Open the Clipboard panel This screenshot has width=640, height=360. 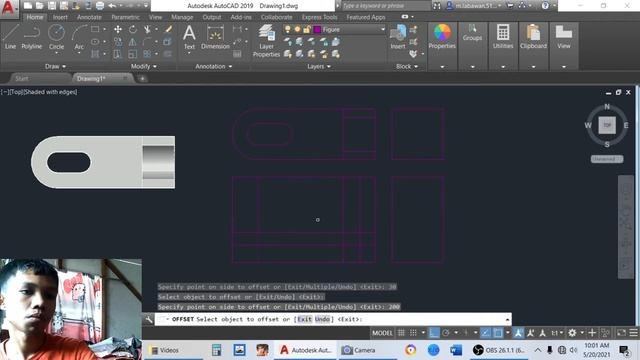533,37
